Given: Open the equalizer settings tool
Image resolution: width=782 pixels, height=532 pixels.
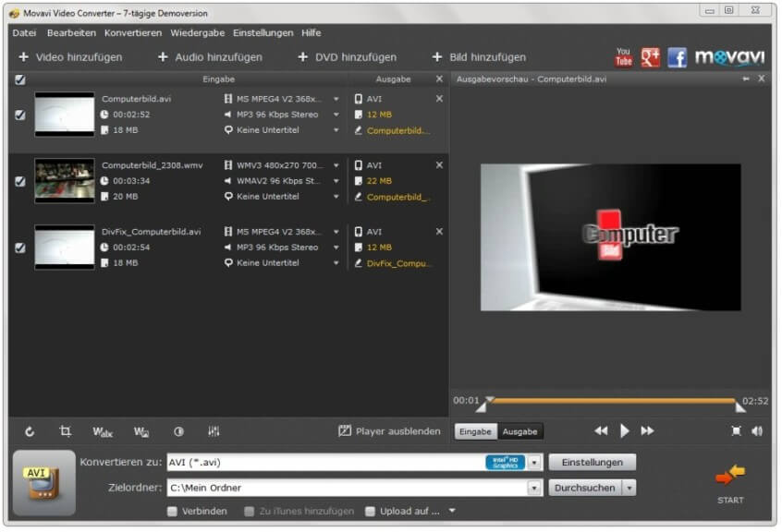Looking at the screenshot, I should pos(214,431).
